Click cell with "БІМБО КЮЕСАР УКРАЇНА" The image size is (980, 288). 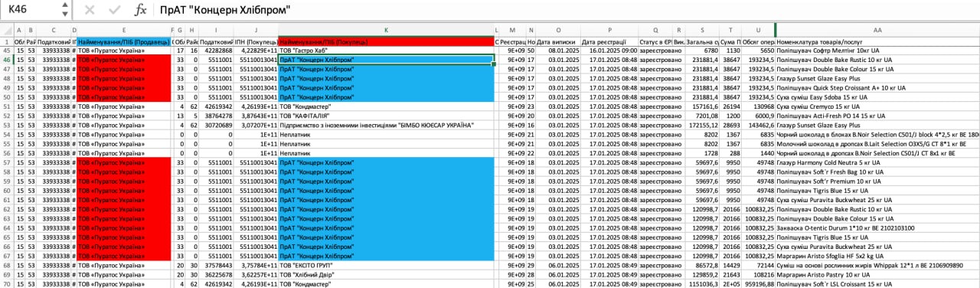(x=386, y=124)
